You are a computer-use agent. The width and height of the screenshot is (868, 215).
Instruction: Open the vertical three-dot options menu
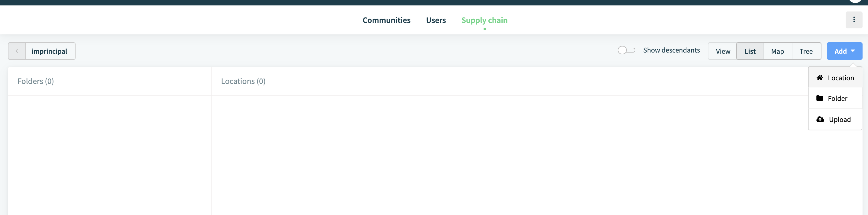[x=854, y=20]
